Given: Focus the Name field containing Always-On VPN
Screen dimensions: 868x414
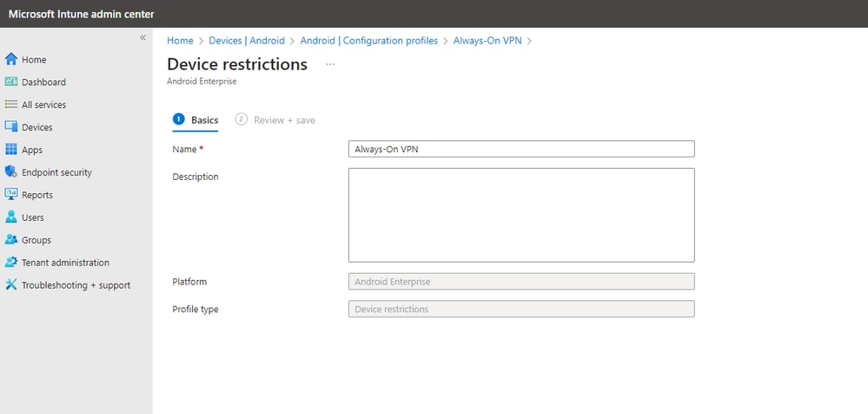Looking at the screenshot, I should tap(521, 149).
